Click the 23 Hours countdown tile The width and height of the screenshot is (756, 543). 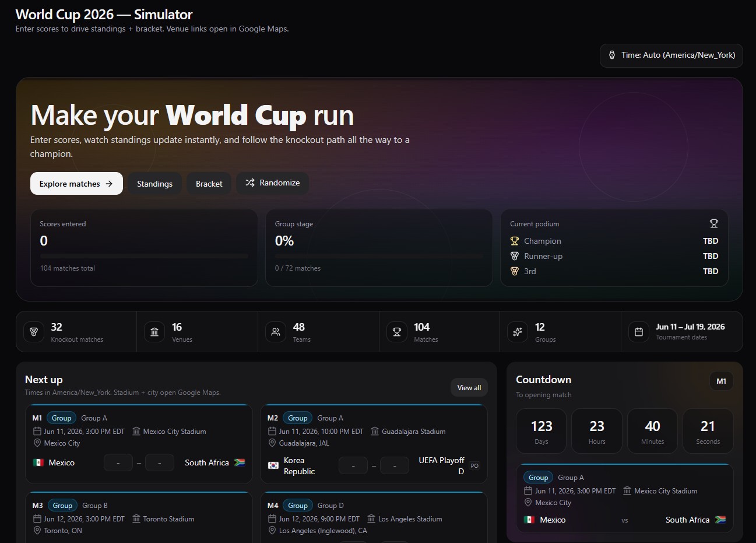coord(597,431)
